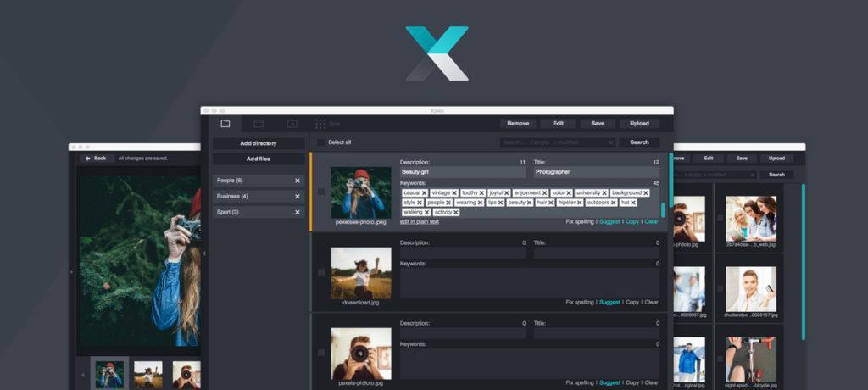The height and width of the screenshot is (390, 868).
Task: Remove the Sport (3) directory
Action: tap(298, 212)
